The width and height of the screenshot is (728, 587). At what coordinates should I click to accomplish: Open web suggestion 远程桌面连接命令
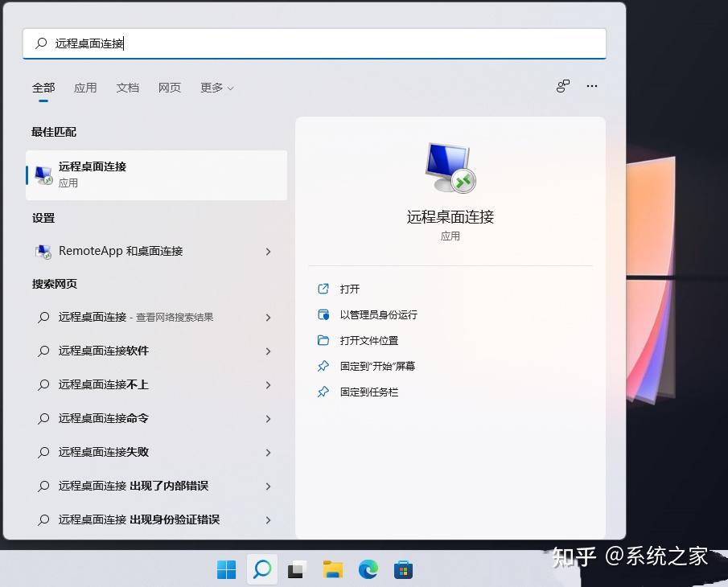click(157, 419)
